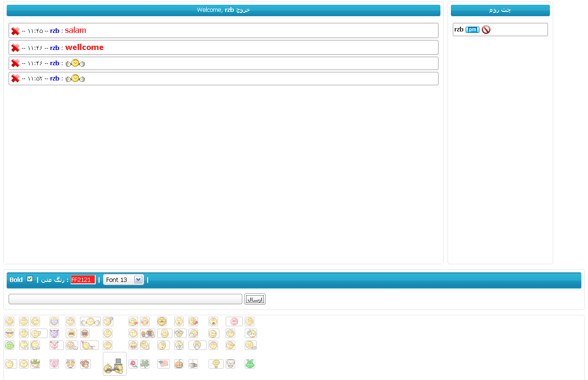The width and height of the screenshot is (588, 380).
Task: Insert the red angry face emoticon
Action: click(234, 321)
